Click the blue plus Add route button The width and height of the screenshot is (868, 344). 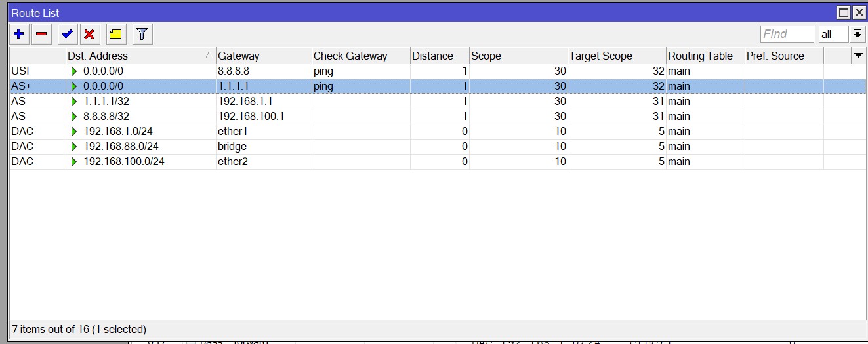pos(18,34)
